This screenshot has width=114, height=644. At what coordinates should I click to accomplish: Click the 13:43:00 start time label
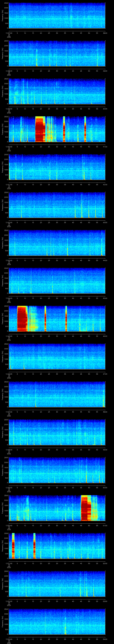(9, 260)
